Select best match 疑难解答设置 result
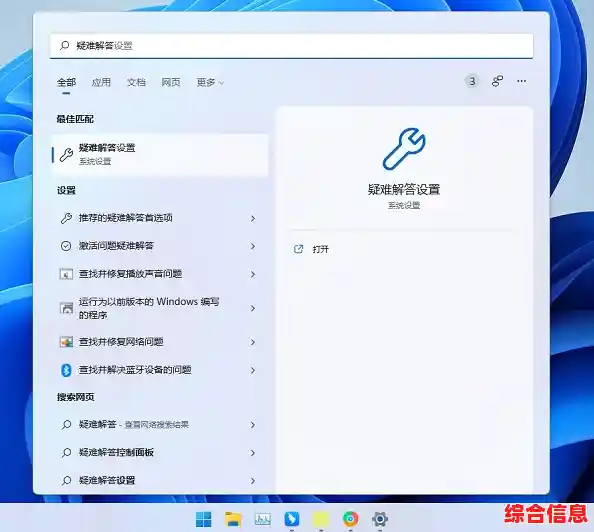Viewport: 594px width, 532px height. pyautogui.click(x=160, y=154)
